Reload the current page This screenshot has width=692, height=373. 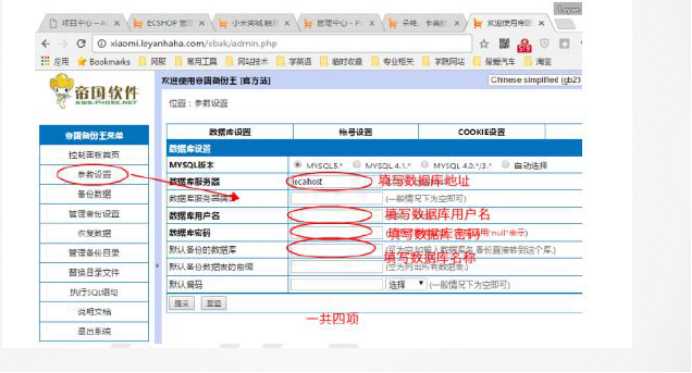click(x=81, y=44)
